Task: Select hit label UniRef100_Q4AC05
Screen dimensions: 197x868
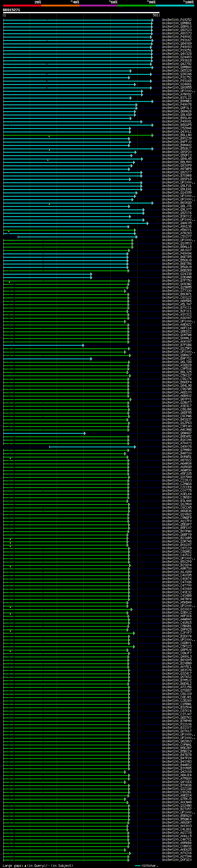Action: pos(177,223)
